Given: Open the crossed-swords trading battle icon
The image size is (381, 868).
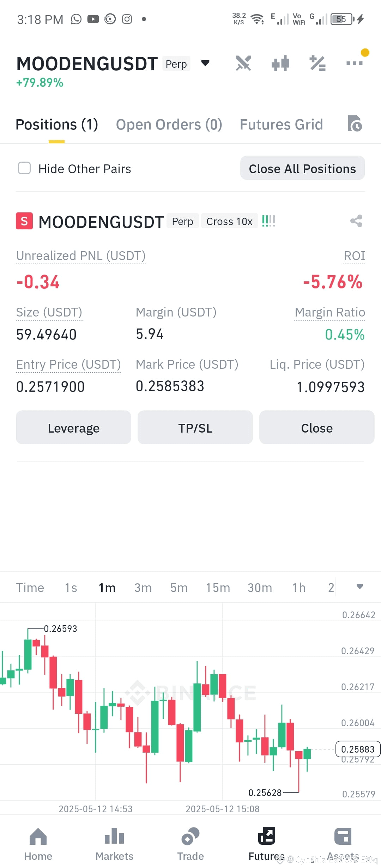Looking at the screenshot, I should click(x=243, y=64).
